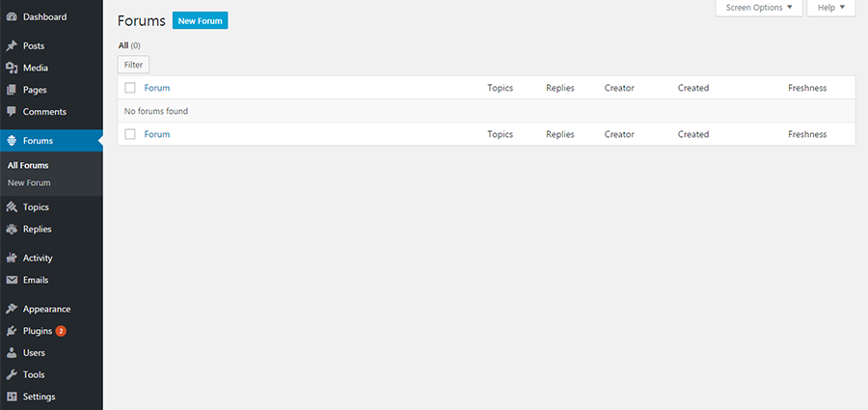Open the Tools wrench icon
This screenshot has height=410, width=868.
tap(12, 375)
